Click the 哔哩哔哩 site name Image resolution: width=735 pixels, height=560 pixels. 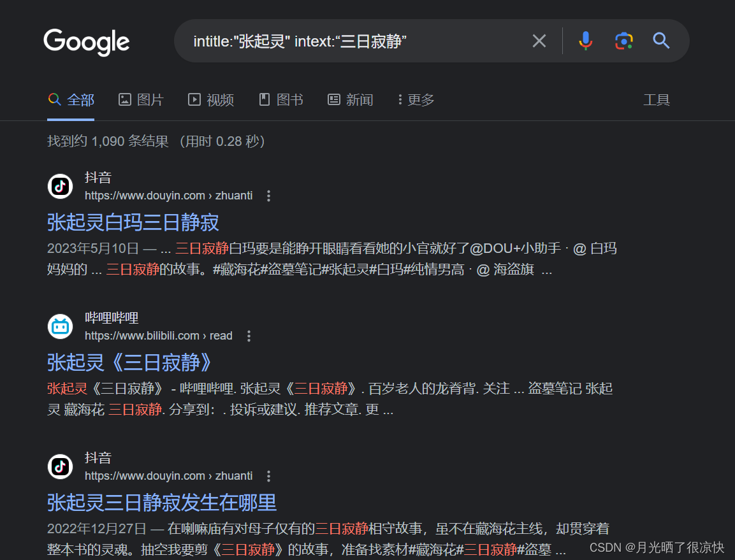[x=112, y=318]
